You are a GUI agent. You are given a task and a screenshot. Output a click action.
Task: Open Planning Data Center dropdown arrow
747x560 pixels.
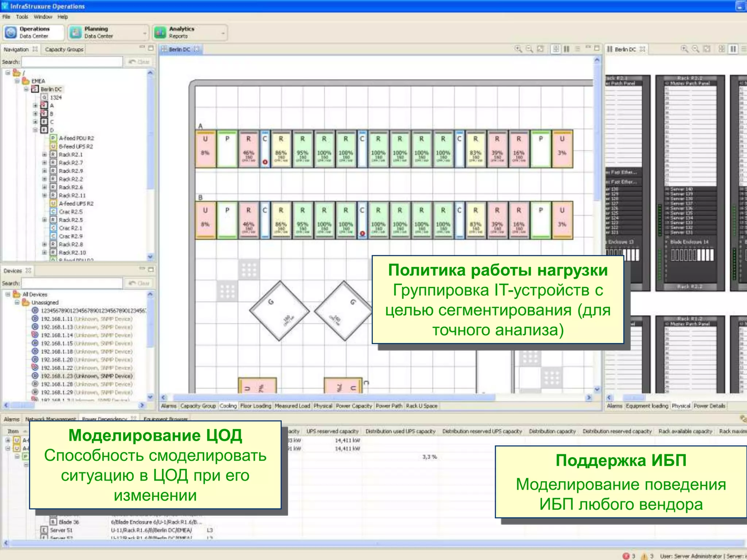[x=145, y=34]
